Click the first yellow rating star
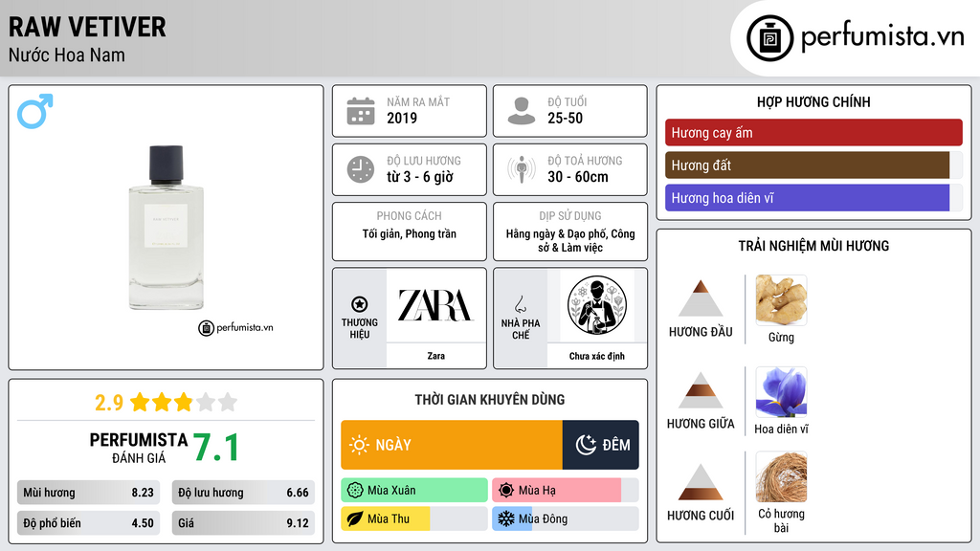This screenshot has width=980, height=551. 140,402
